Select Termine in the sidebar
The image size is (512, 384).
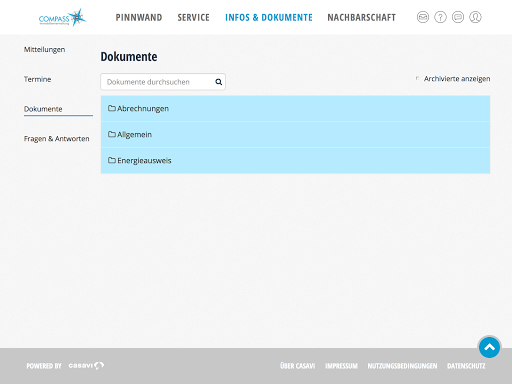coord(37,79)
